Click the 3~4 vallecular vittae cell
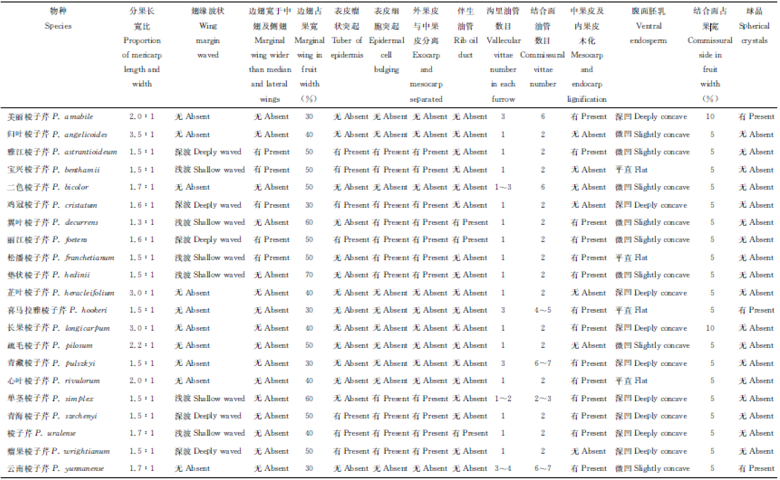The width and height of the screenshot is (780, 480). [502, 468]
